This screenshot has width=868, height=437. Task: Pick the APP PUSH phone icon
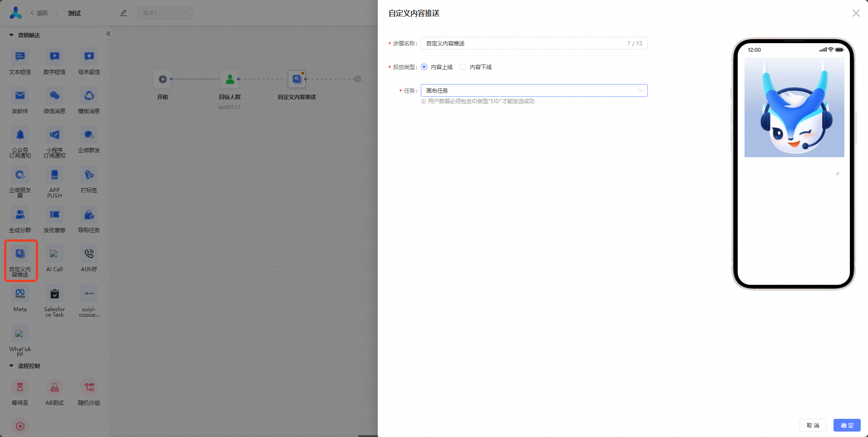point(54,174)
